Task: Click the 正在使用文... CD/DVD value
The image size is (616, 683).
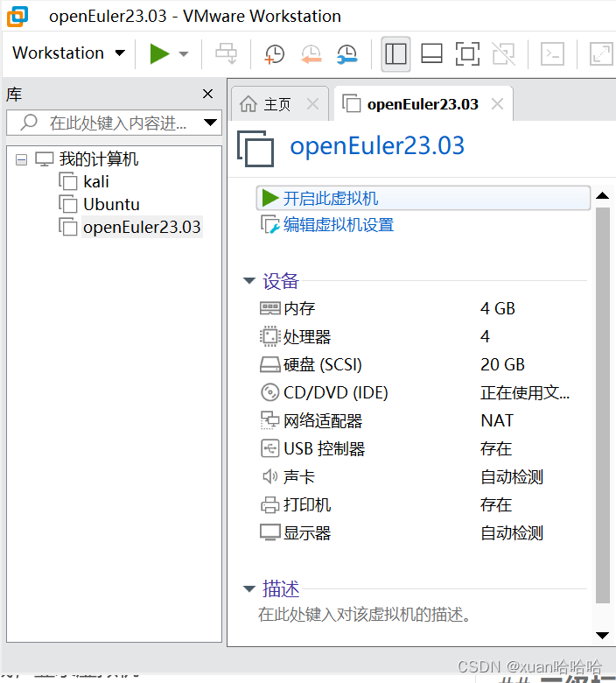Action: click(525, 392)
